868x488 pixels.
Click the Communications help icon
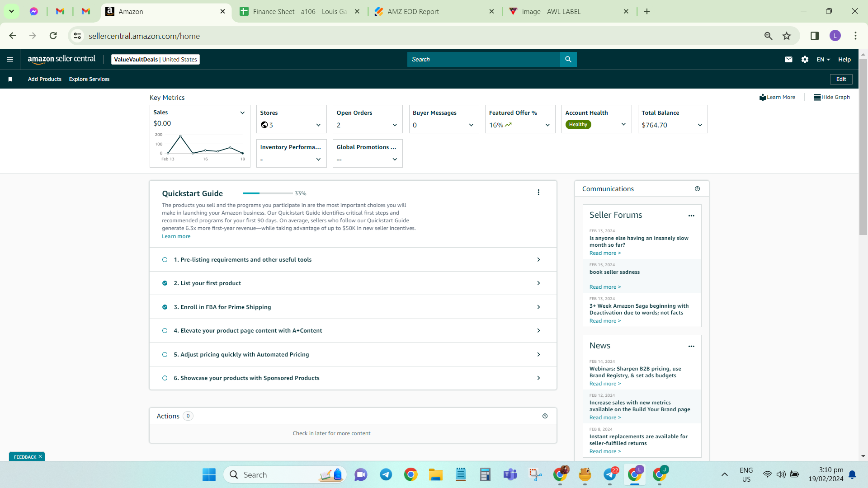697,189
